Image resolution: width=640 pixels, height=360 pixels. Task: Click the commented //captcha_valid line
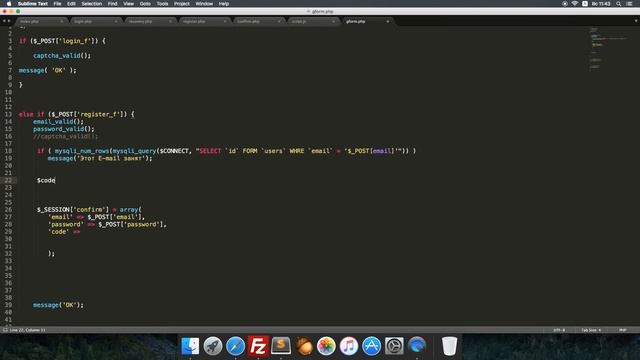(x=65, y=136)
